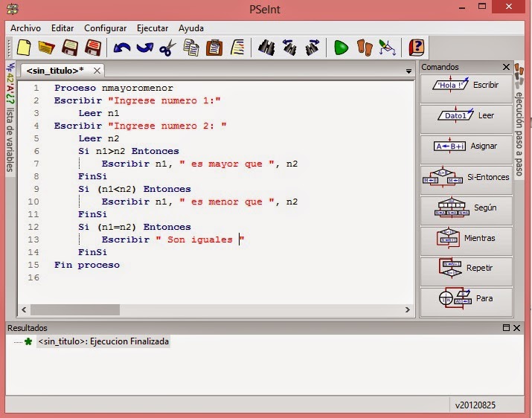Start step-by-step execution with the footprints icon
Viewport: 532px width, 418px height.
tap(365, 48)
